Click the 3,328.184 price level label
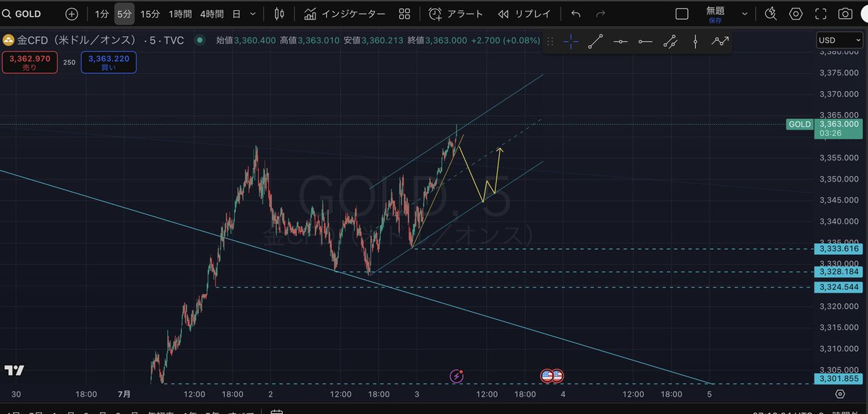This screenshot has width=868, height=414. click(x=839, y=272)
